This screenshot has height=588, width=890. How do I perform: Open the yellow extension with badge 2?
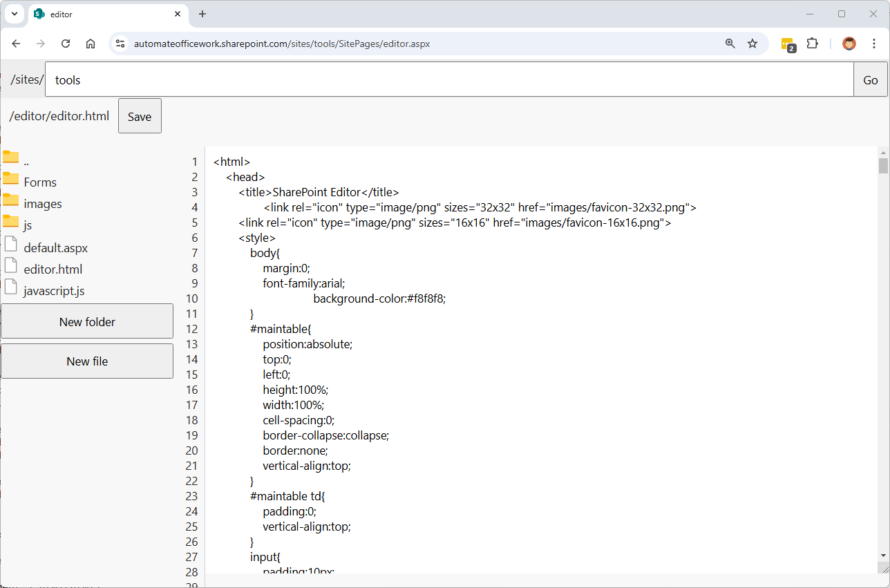[788, 44]
